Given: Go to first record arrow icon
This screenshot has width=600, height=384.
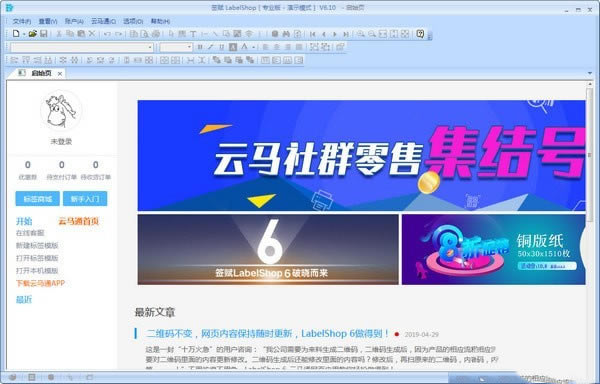Looking at the screenshot, I should pos(313,34).
